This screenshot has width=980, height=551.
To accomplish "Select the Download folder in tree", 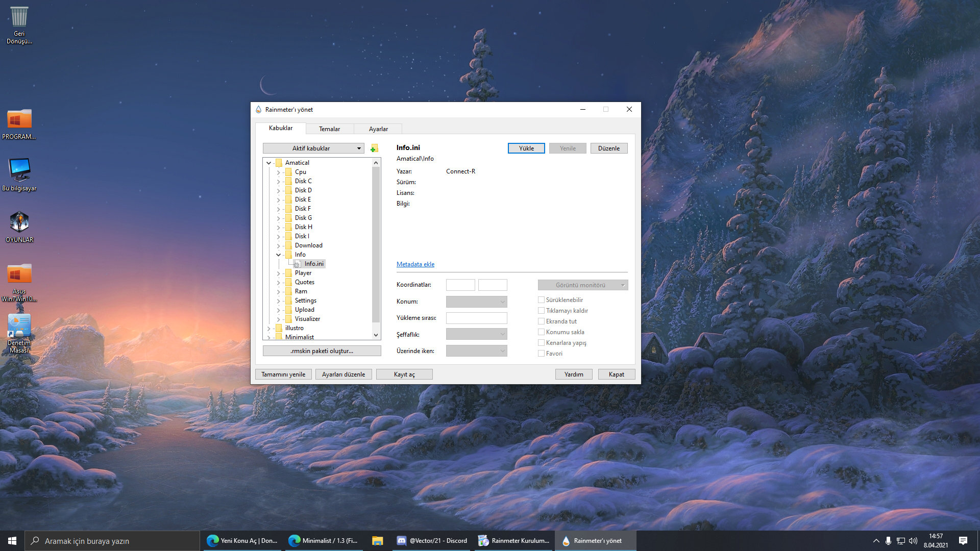I will click(x=308, y=245).
